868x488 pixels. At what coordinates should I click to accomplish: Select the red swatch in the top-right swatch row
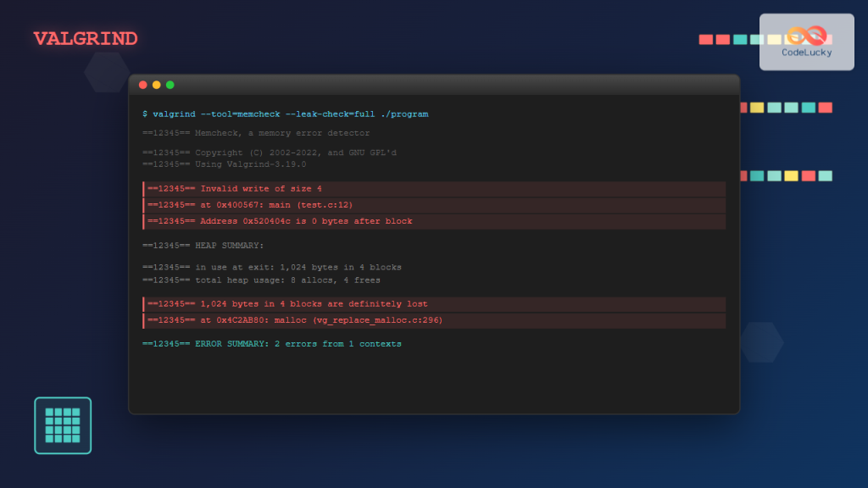(705, 38)
